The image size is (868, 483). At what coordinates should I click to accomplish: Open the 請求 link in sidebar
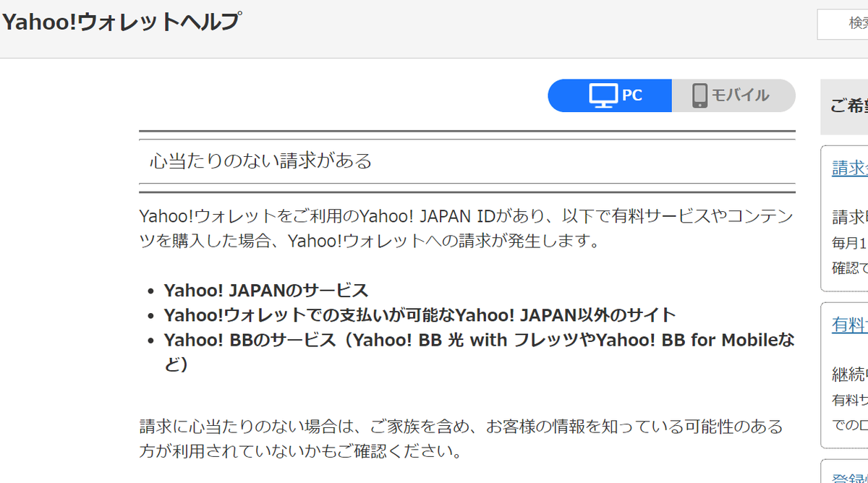849,168
